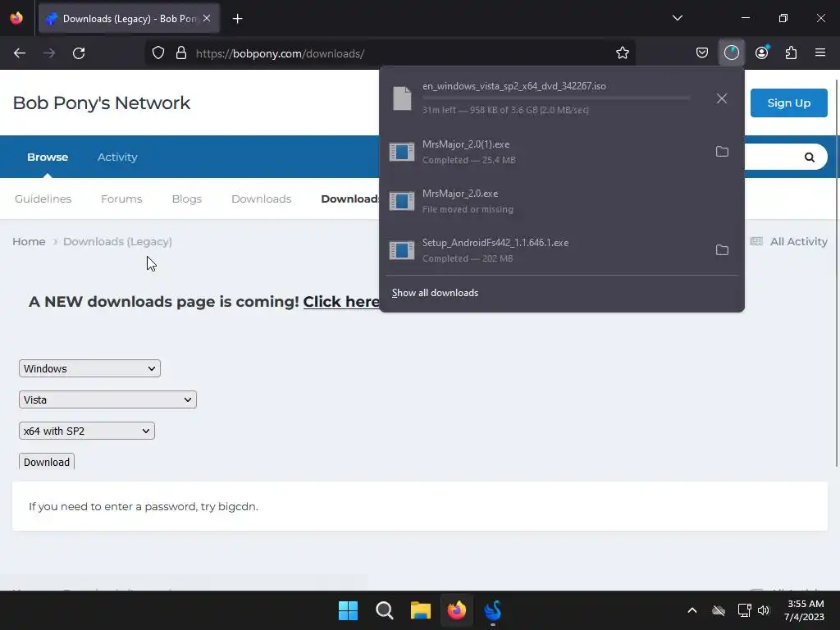Click the Sign Up button
The height and width of the screenshot is (630, 840).
pyautogui.click(x=788, y=103)
